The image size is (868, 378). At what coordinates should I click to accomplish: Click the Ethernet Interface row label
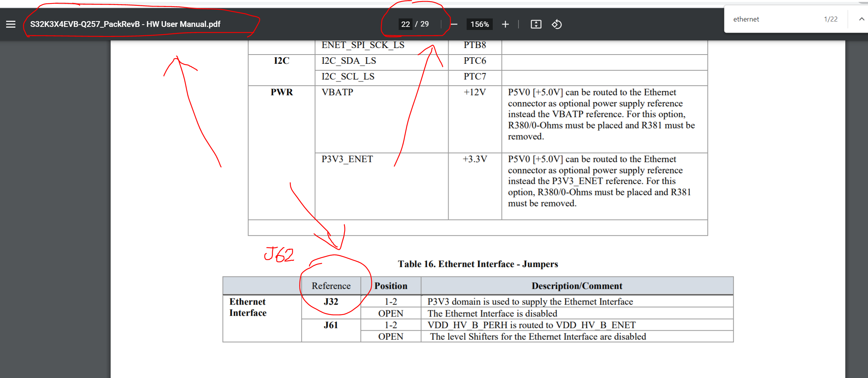pos(247,307)
